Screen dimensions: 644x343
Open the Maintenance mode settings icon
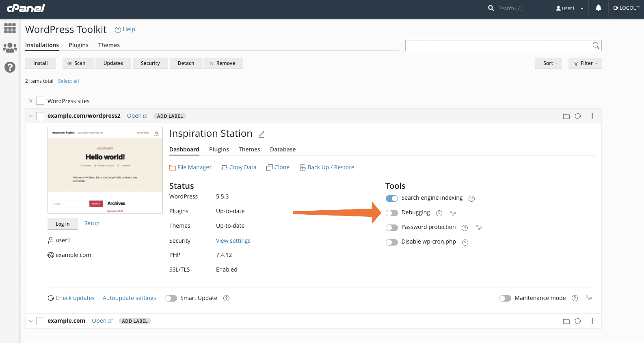589,298
